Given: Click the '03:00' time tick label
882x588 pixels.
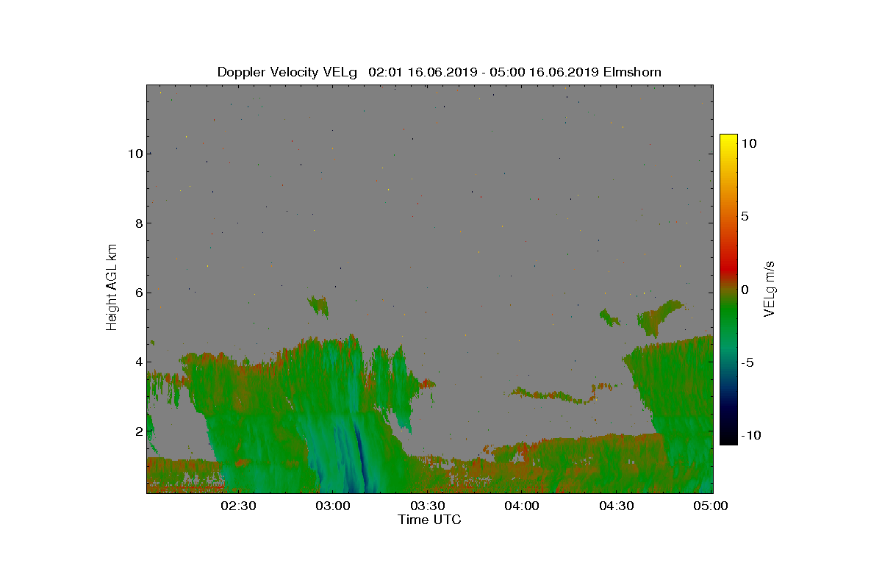Looking at the screenshot, I should [x=332, y=506].
